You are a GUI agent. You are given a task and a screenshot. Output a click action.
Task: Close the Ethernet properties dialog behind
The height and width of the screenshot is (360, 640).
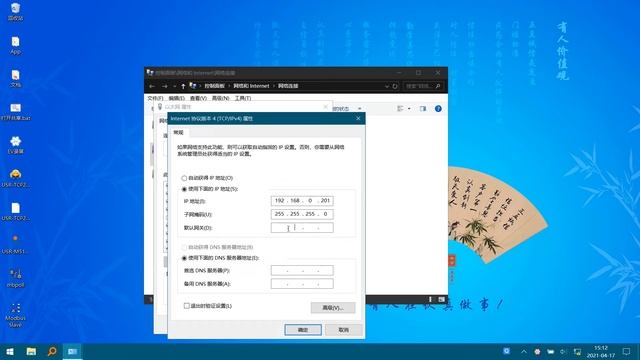coord(325,107)
